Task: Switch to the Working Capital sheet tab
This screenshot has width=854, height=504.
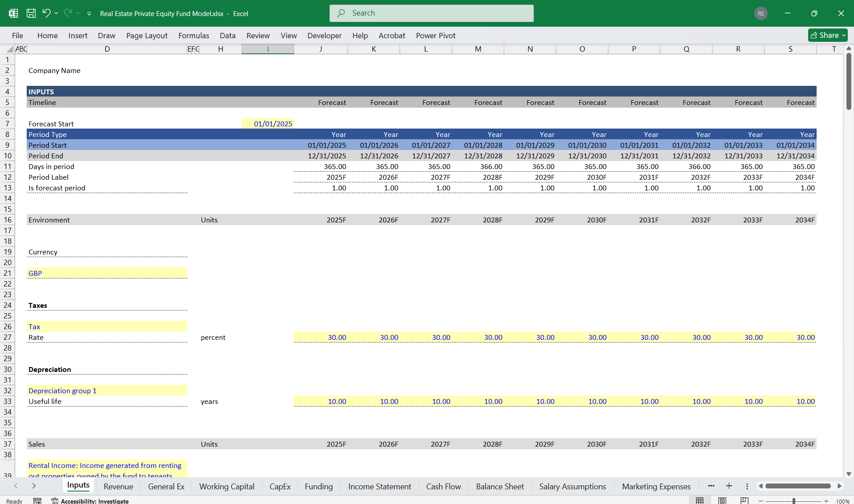Action: point(227,487)
